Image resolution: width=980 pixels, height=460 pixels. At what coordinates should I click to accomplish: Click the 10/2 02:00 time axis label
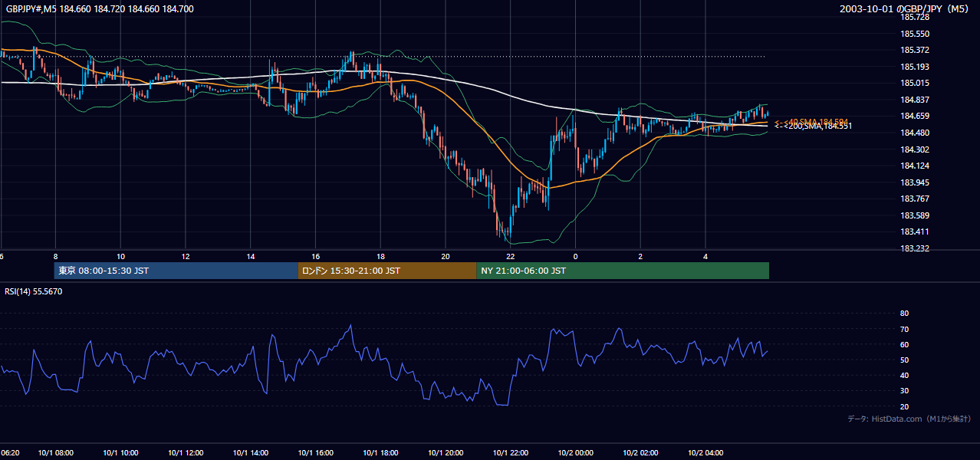[641, 453]
